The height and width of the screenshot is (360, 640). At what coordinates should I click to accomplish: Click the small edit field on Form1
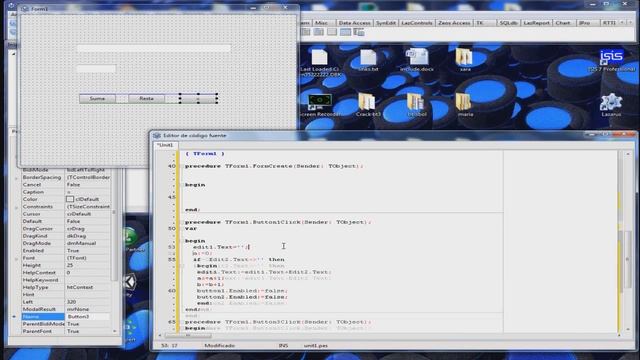96,69
